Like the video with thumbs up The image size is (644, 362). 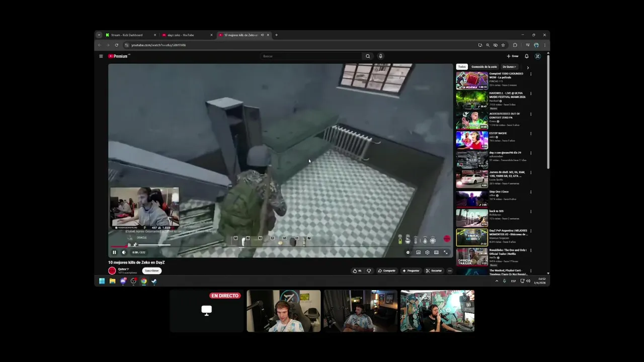coord(357,270)
